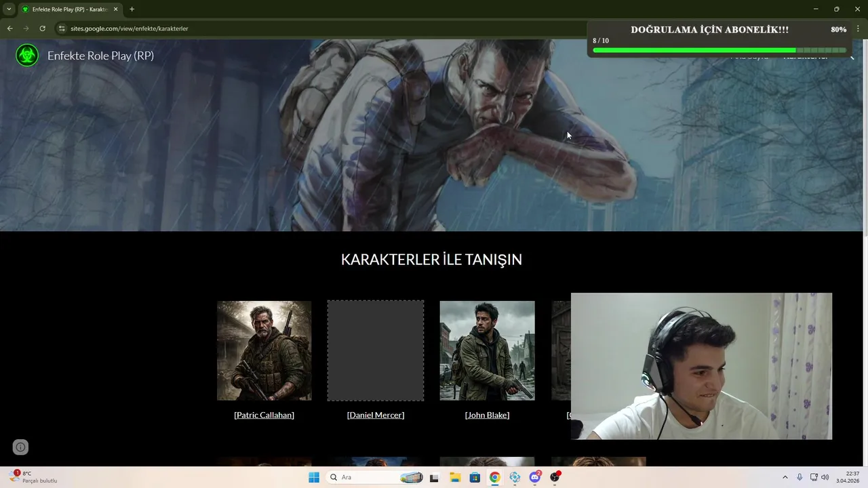Open the [Patric Callahan] character link
868x488 pixels.
(264, 415)
